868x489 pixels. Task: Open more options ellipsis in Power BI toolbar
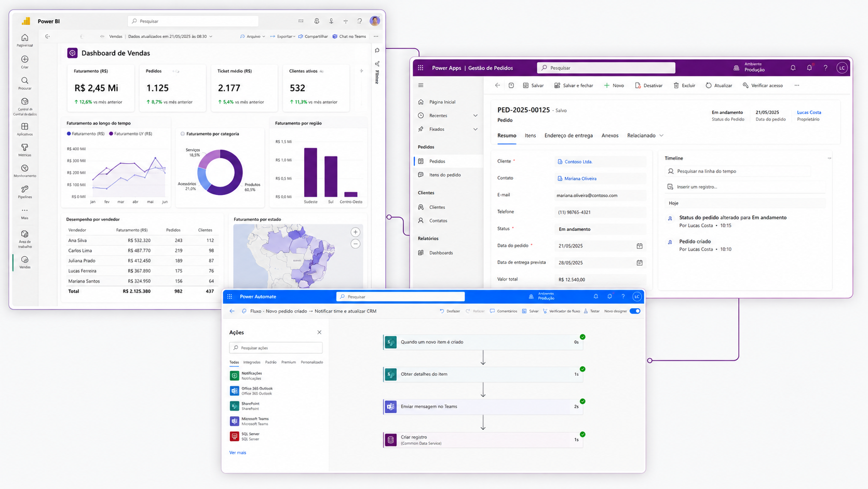coord(376,36)
